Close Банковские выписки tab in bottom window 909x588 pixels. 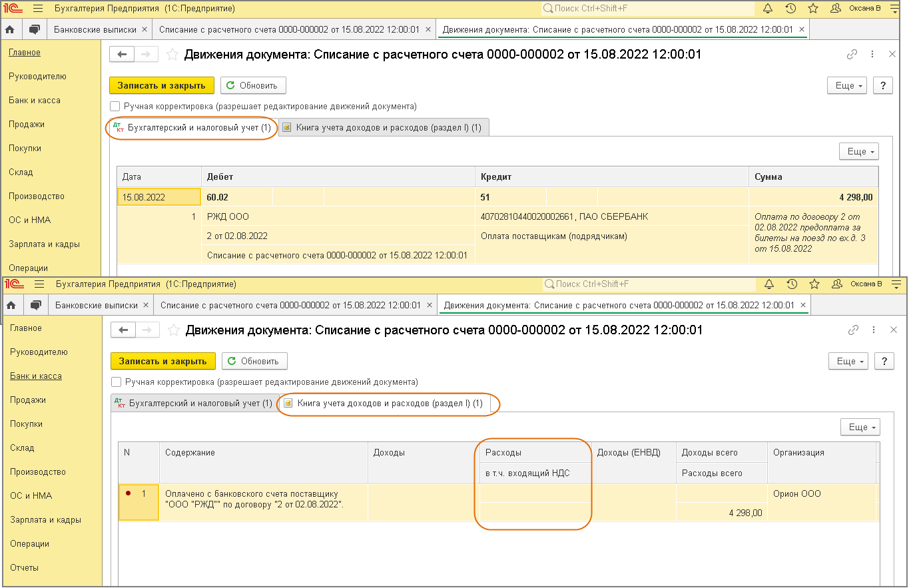point(147,305)
